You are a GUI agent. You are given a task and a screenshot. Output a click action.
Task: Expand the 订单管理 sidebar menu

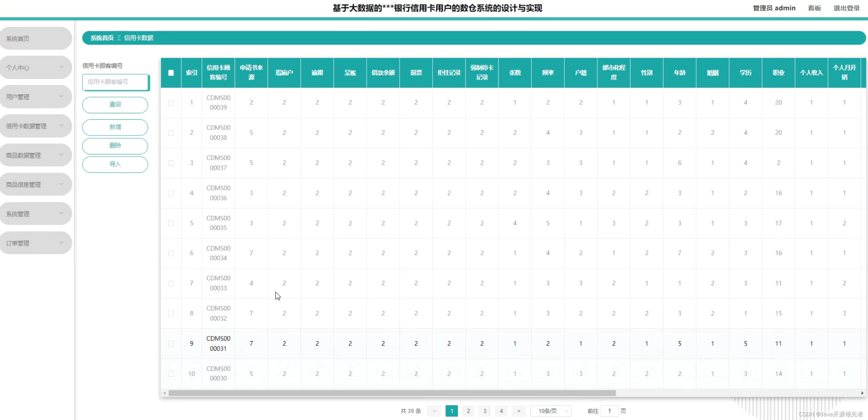[x=35, y=243]
